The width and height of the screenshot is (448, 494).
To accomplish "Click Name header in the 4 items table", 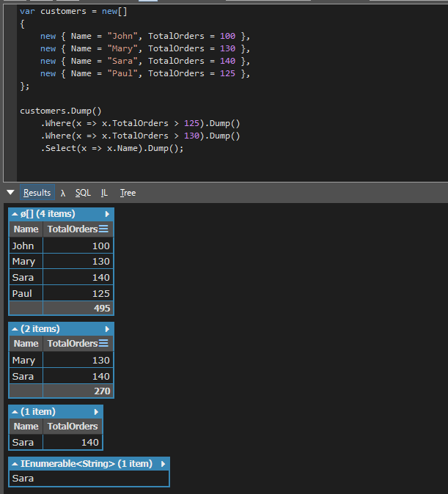I will point(26,229).
